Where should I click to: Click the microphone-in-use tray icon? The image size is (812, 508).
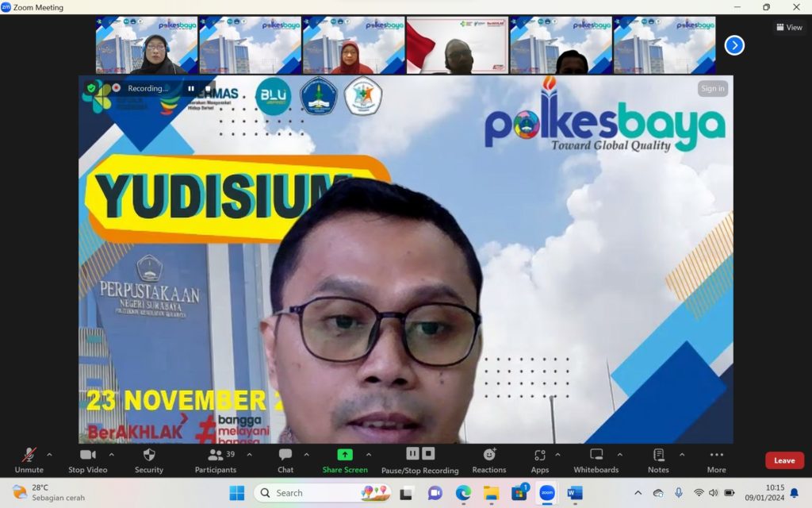[679, 493]
